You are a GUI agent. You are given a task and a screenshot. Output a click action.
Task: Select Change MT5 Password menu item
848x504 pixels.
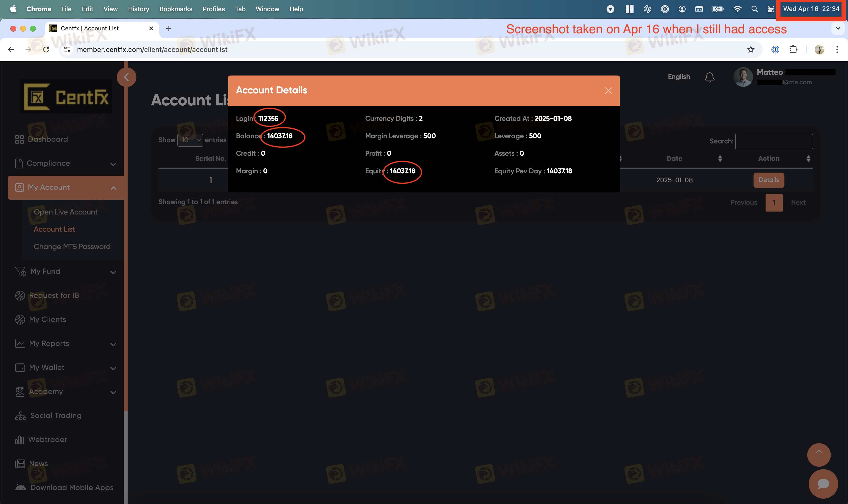pos(72,247)
